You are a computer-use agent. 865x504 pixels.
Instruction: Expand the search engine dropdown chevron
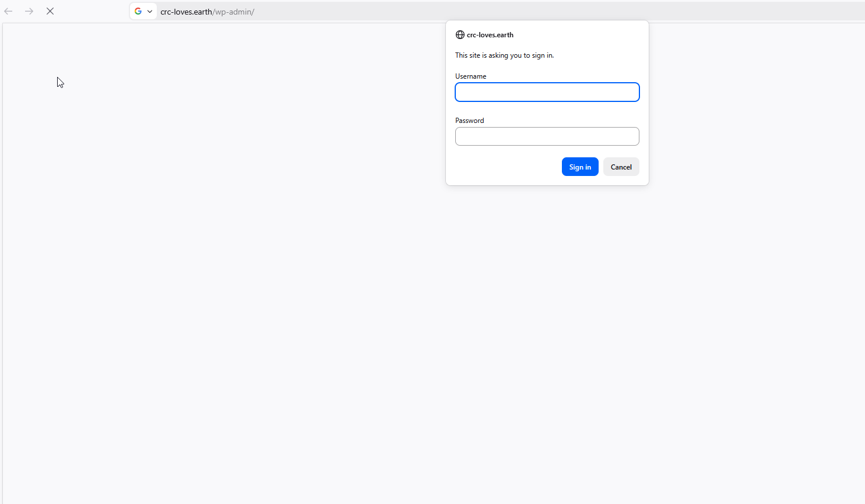coord(150,11)
